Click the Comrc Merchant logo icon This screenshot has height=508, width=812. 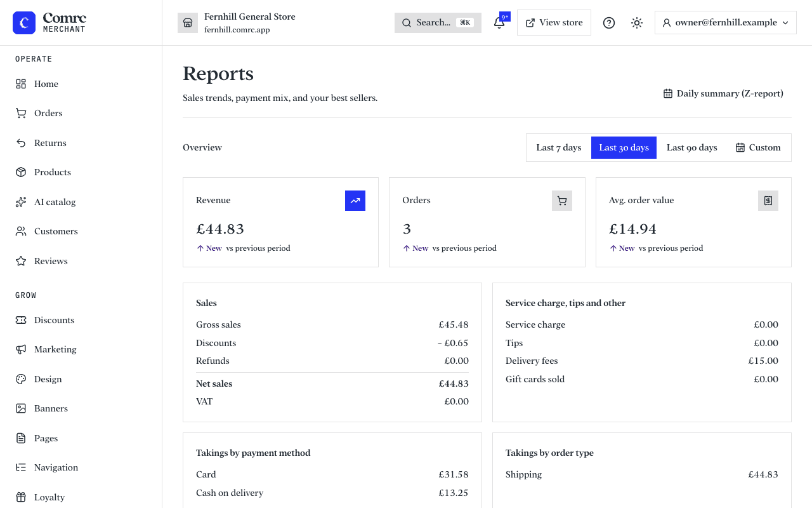(24, 23)
